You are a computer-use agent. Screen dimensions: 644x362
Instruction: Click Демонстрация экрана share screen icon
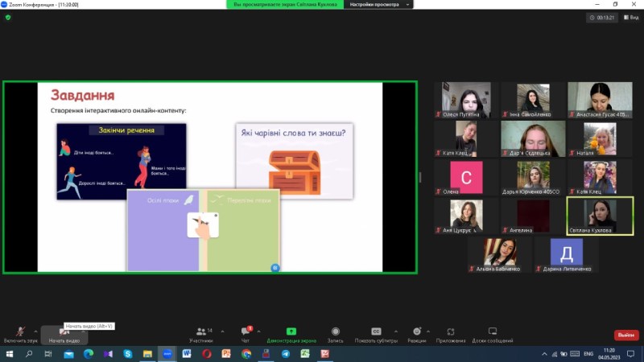[291, 331]
